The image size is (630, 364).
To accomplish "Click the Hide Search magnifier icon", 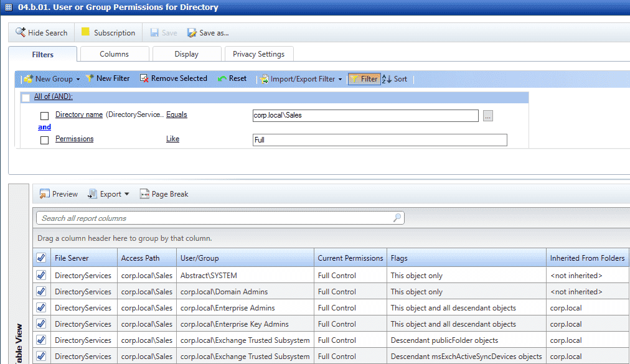I will 21,32.
